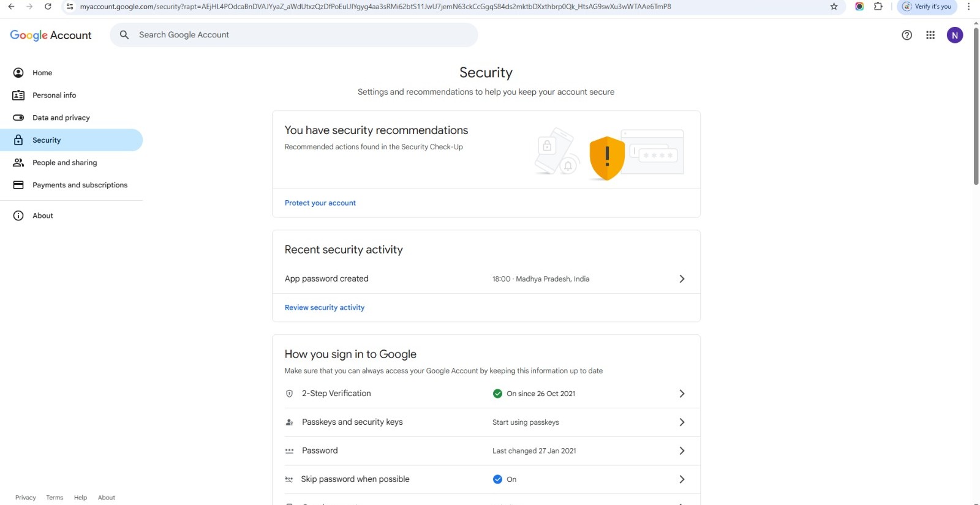Click the Start using passkeys text
This screenshot has width=980, height=505.
click(526, 422)
